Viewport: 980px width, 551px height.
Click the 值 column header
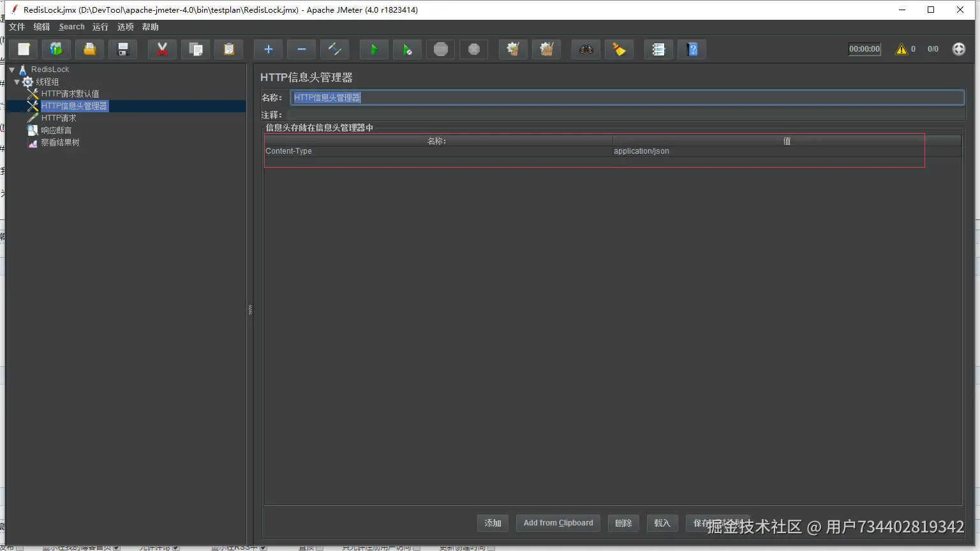click(x=787, y=141)
